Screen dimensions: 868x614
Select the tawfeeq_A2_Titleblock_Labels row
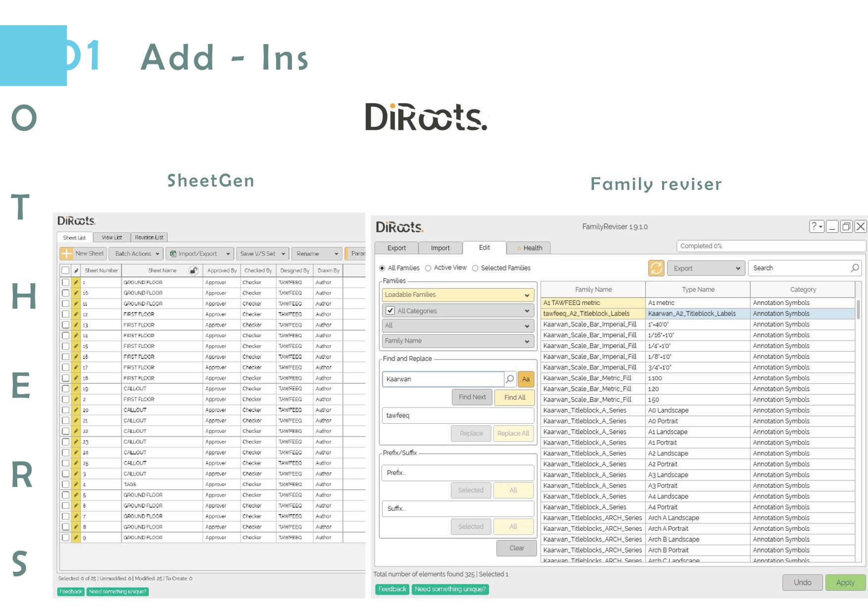tap(698, 313)
